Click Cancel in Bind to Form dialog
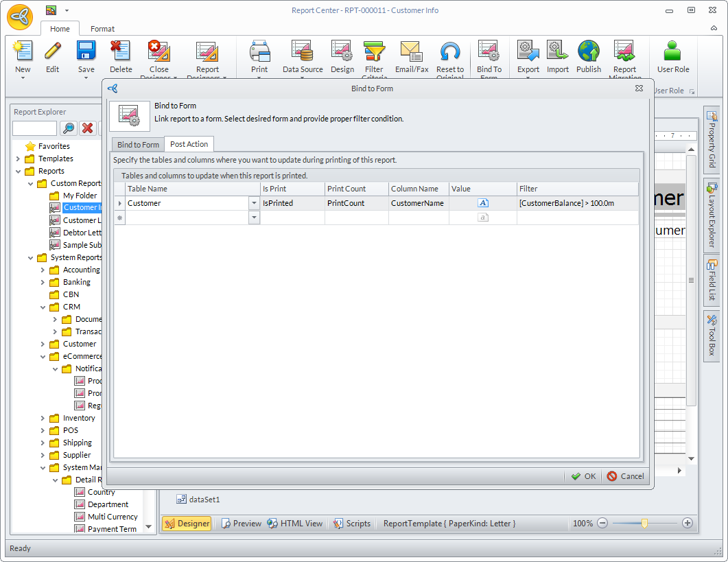This screenshot has width=728, height=562. (x=625, y=476)
